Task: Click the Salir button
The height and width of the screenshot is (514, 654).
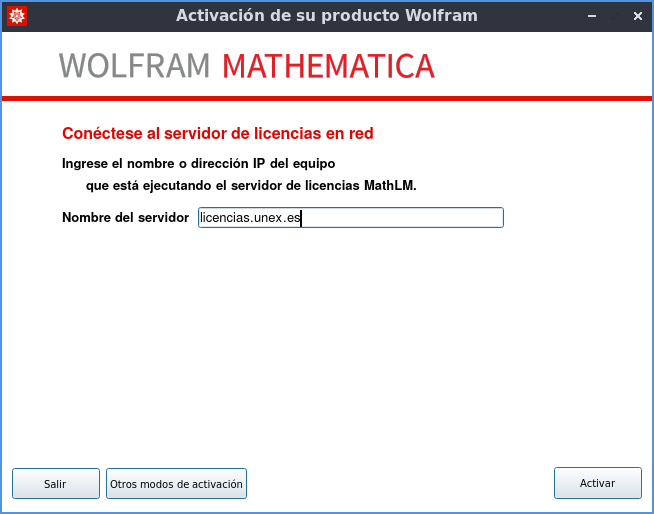Action: click(x=55, y=484)
